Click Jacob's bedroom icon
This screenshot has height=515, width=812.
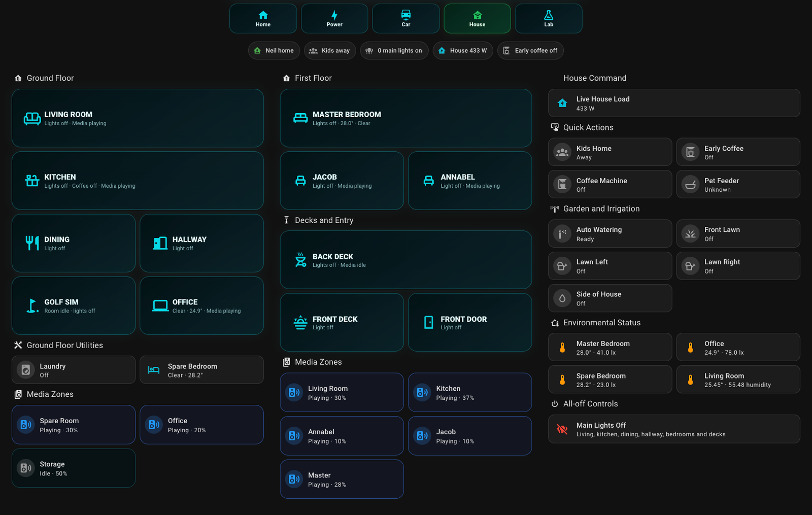tap(300, 181)
